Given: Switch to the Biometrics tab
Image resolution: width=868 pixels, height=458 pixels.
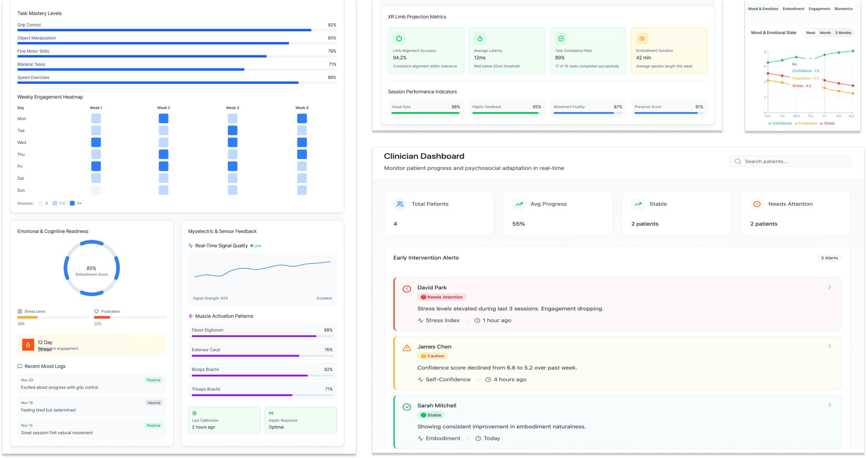Looking at the screenshot, I should click(x=843, y=9).
